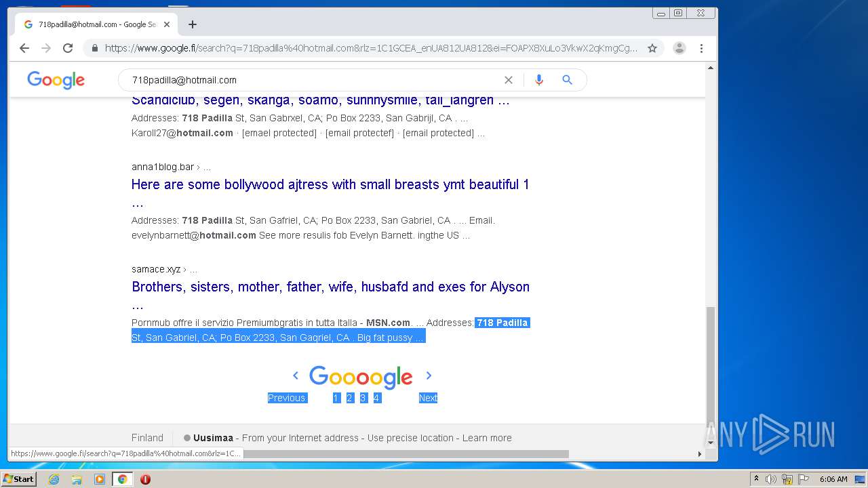
Task: Close the 718padilla Google Search tab
Action: [167, 24]
